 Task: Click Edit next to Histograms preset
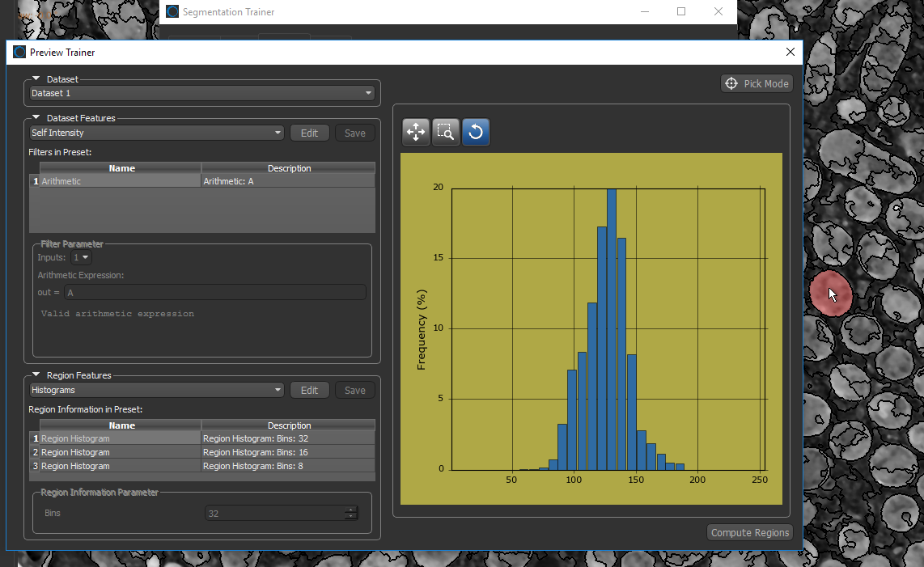click(309, 390)
